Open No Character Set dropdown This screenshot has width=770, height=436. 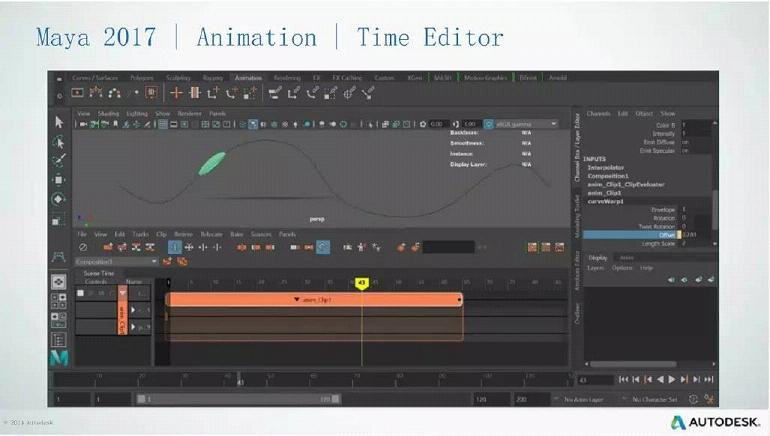[x=653, y=400]
